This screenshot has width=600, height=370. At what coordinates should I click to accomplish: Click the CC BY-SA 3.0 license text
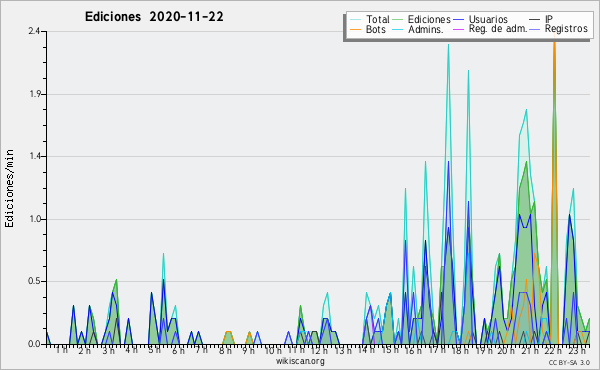[x=569, y=362]
